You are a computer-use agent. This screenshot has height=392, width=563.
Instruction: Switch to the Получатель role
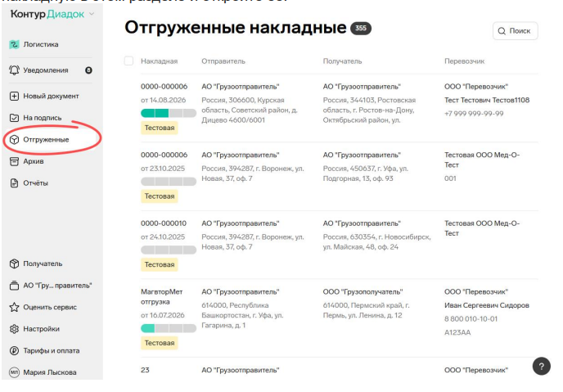click(x=43, y=264)
